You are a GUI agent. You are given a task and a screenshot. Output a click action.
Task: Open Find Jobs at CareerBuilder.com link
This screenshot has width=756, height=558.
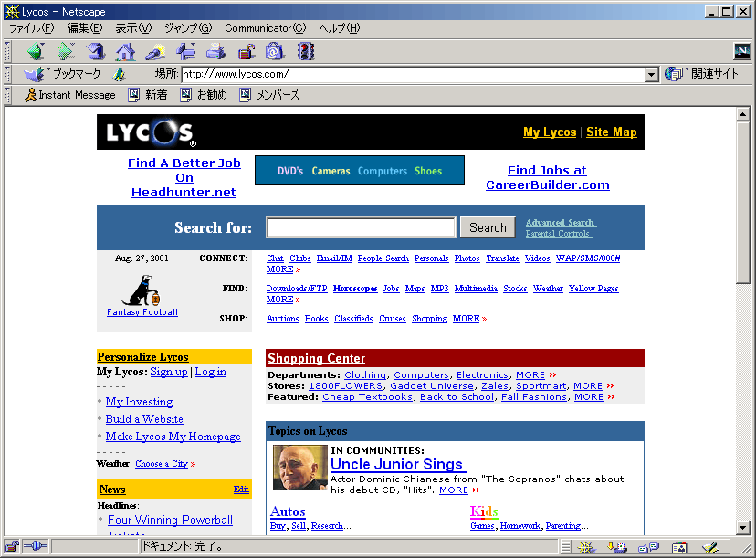[x=547, y=177]
